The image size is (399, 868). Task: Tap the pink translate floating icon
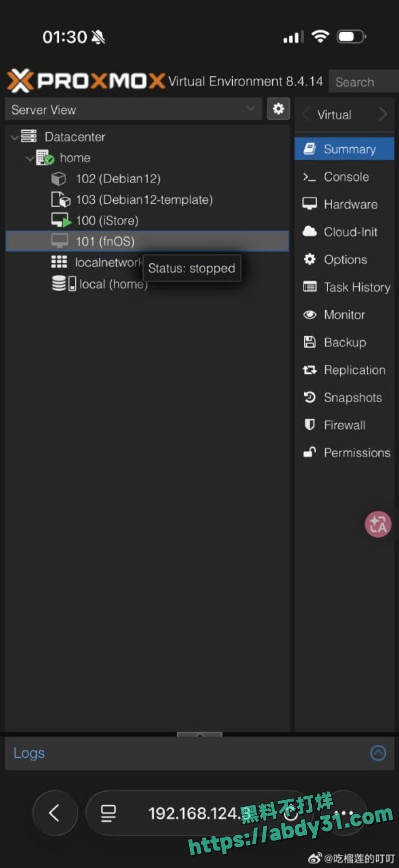click(x=378, y=525)
